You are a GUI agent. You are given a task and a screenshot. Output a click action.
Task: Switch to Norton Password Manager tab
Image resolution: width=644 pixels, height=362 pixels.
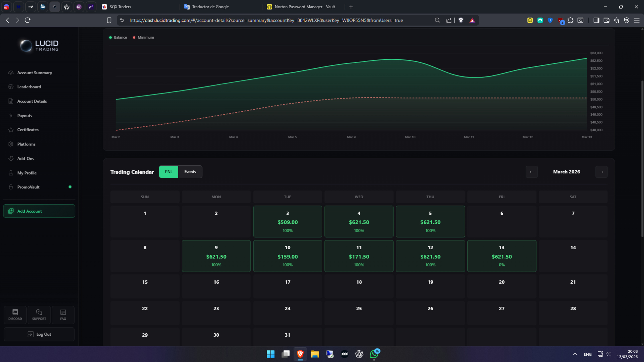click(x=303, y=7)
